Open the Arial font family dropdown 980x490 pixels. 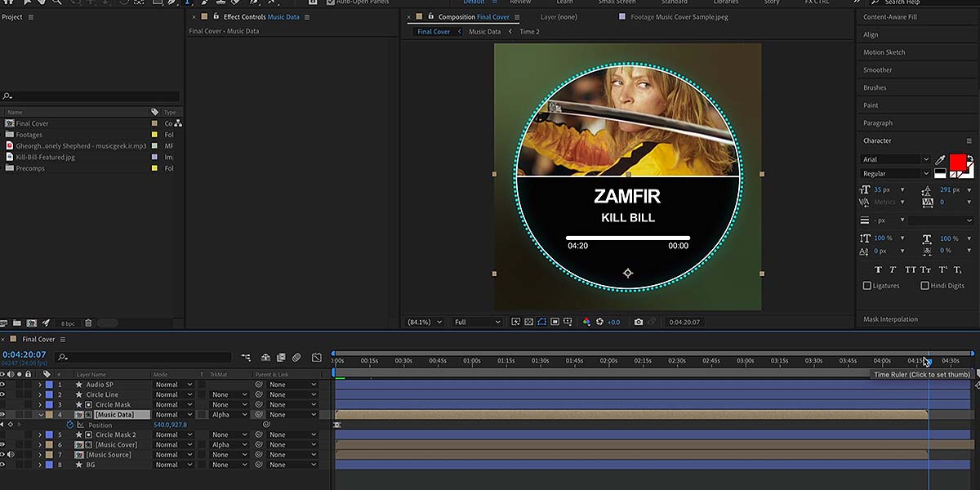[896, 160]
